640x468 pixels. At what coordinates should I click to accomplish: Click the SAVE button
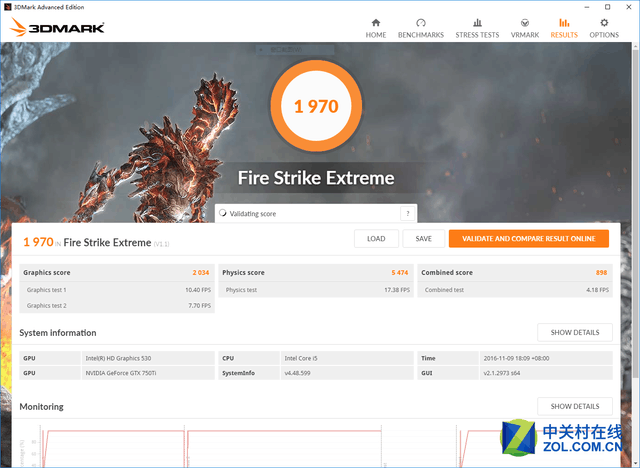click(x=424, y=239)
